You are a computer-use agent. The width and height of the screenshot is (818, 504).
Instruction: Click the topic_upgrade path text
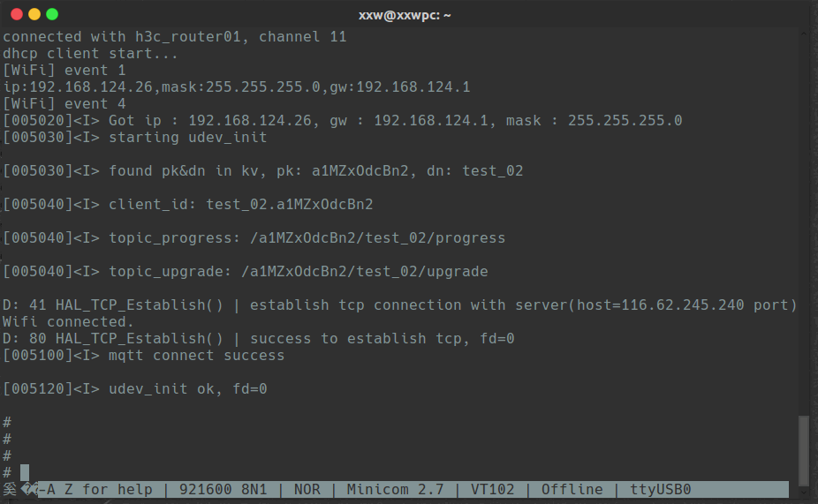click(364, 272)
